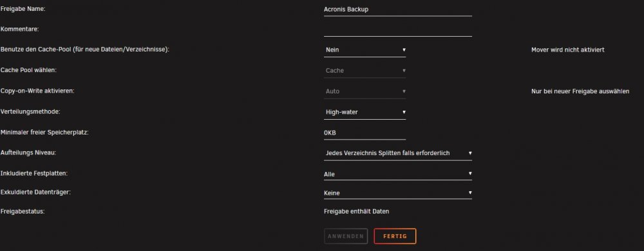Click the arrow icon of the Aufteilungs Niveau selector

pos(470,153)
